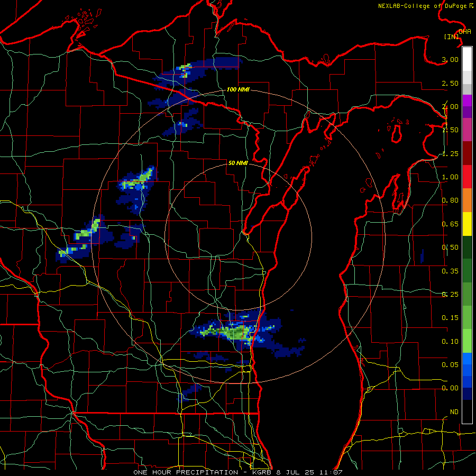Select the orange swatch in color bar
The height and width of the screenshot is (476, 476).
click(467, 200)
